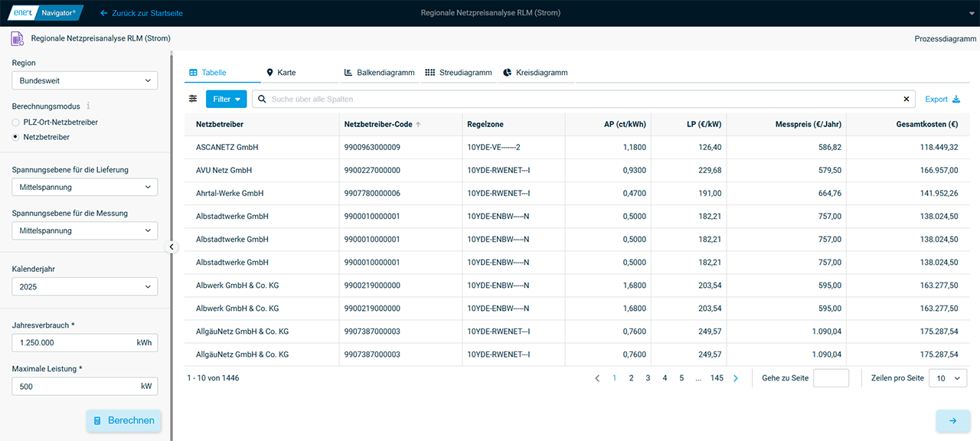Select Netzbetreiber radio option

click(16, 137)
